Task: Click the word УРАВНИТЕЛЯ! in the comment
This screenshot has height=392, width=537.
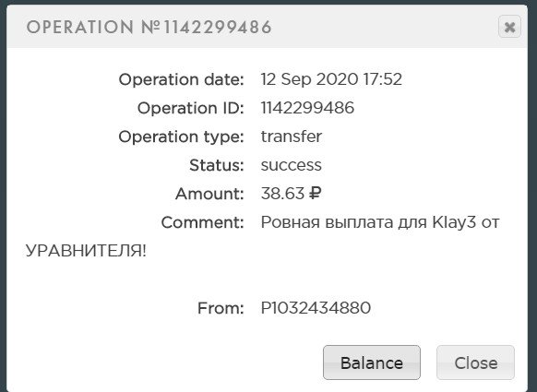Action: [x=86, y=251]
